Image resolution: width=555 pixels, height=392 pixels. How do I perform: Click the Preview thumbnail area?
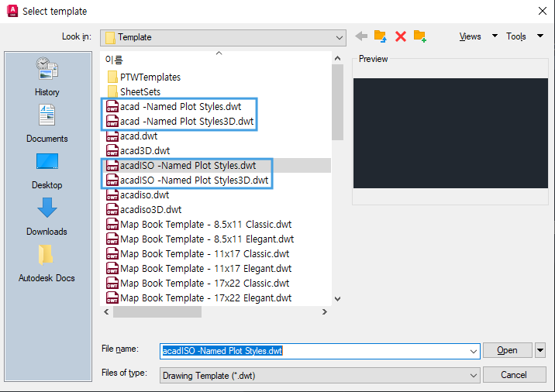pos(450,133)
